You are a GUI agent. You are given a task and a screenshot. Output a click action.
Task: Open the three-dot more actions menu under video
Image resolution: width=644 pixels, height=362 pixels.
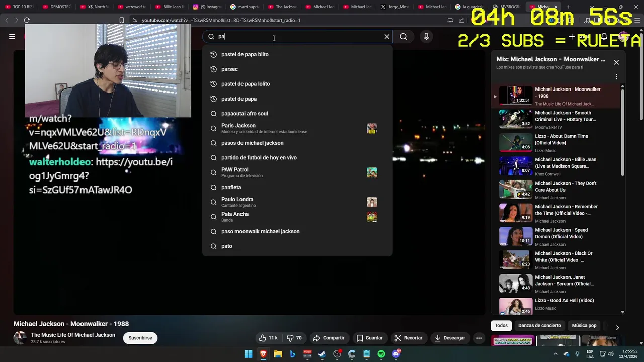[479, 338]
